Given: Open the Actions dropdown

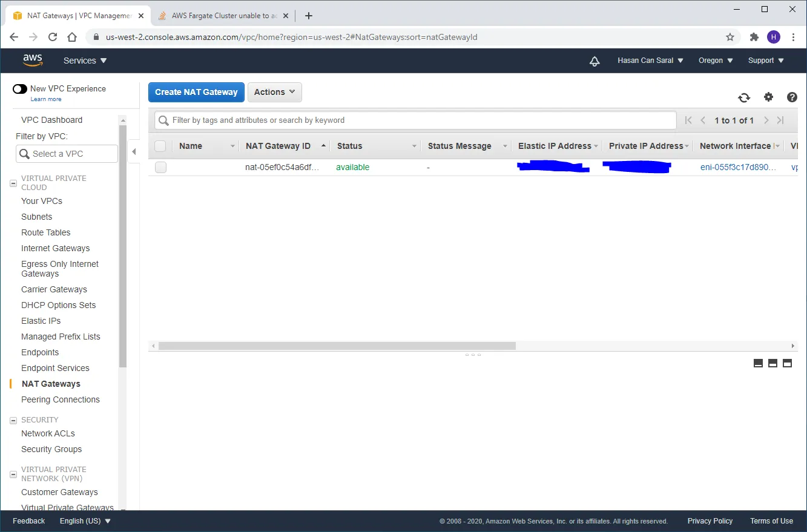Looking at the screenshot, I should tap(275, 92).
